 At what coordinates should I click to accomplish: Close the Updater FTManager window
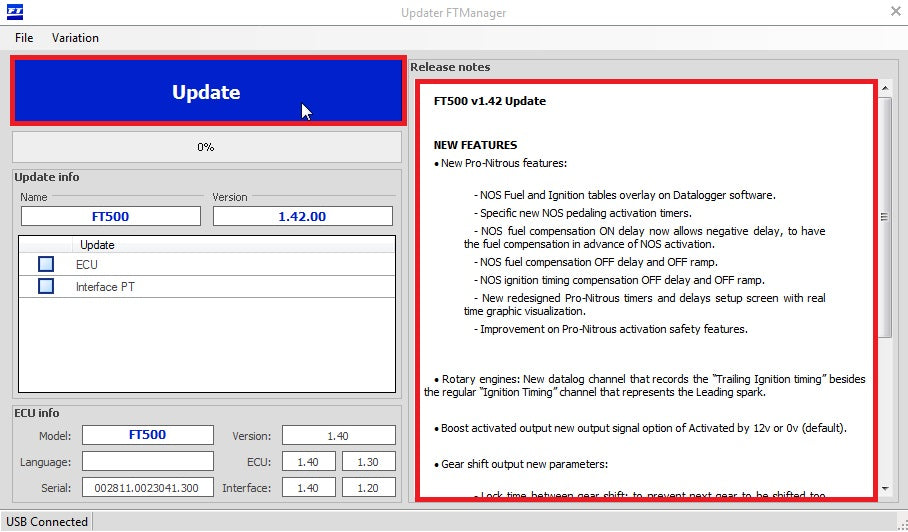coord(895,11)
